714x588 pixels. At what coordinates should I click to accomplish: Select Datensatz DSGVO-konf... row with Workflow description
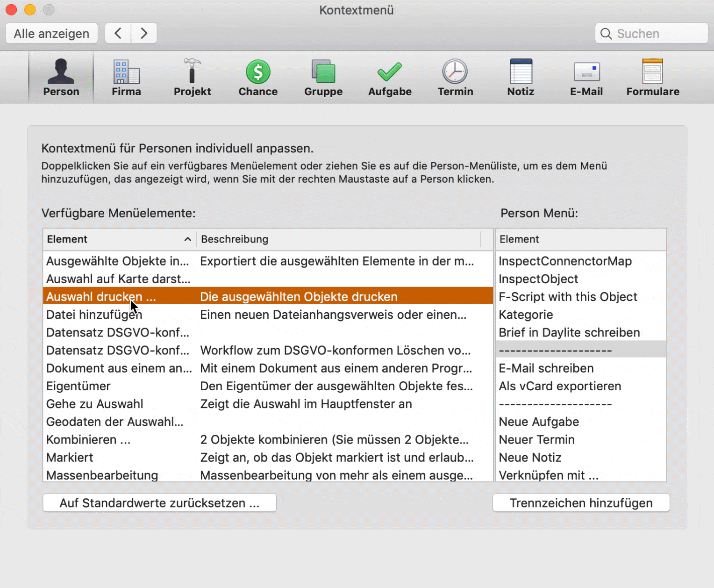268,350
